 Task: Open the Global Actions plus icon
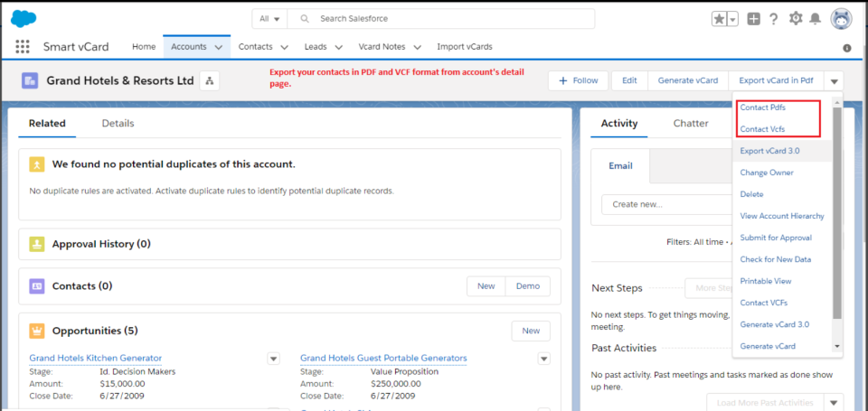753,19
